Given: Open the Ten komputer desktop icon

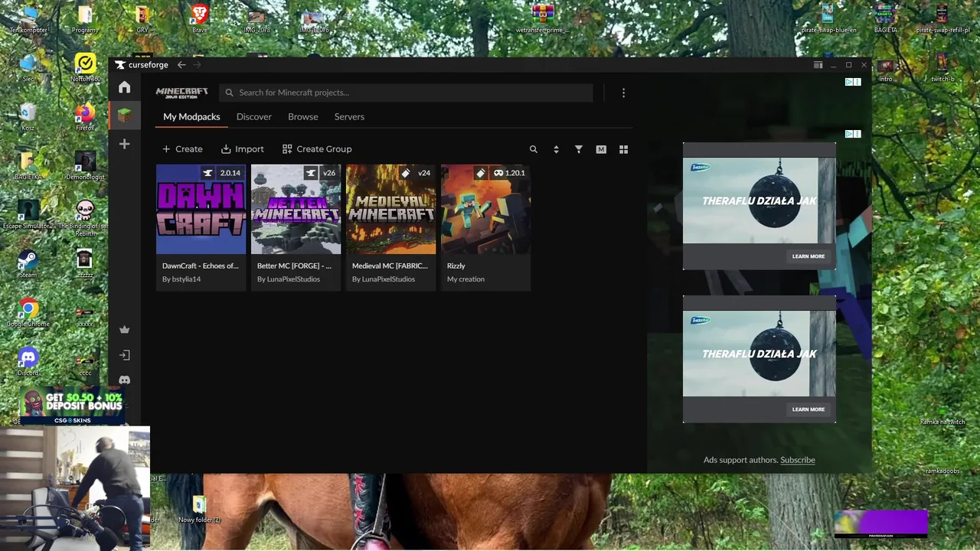Looking at the screenshot, I should point(28,18).
